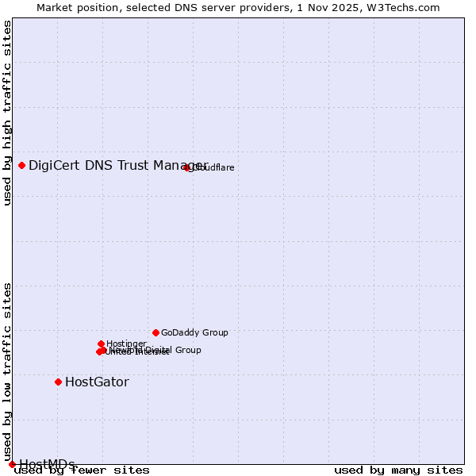Click the chart title mentioning W3Techs.com
The image size is (476, 476).
[x=238, y=8]
